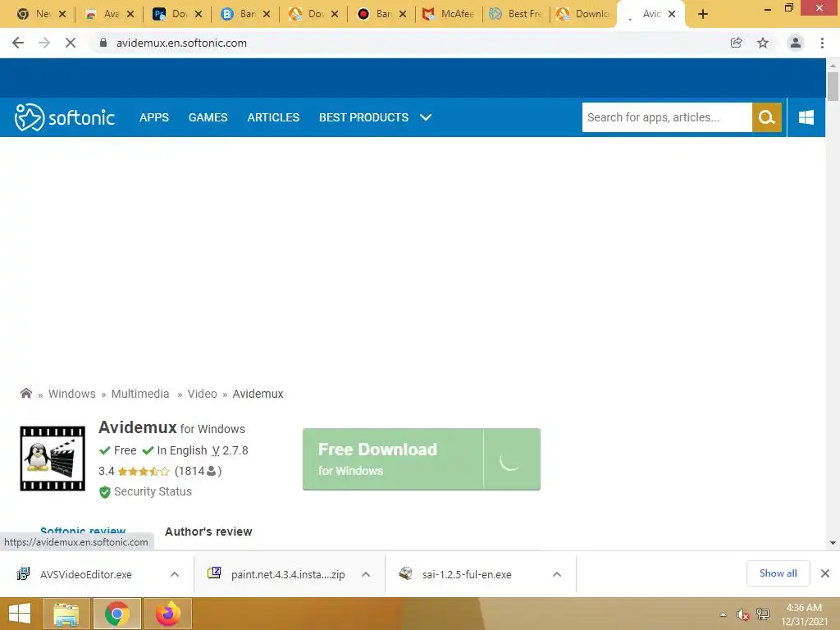This screenshot has height=630, width=840.
Task: Click Show all downloads button
Action: point(778,573)
